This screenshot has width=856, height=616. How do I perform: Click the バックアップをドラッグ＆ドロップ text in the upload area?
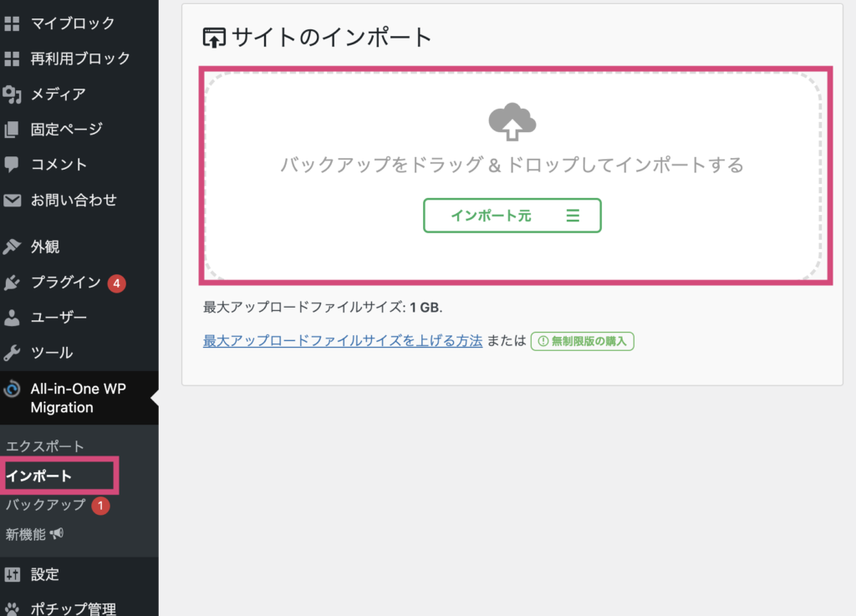click(512, 165)
